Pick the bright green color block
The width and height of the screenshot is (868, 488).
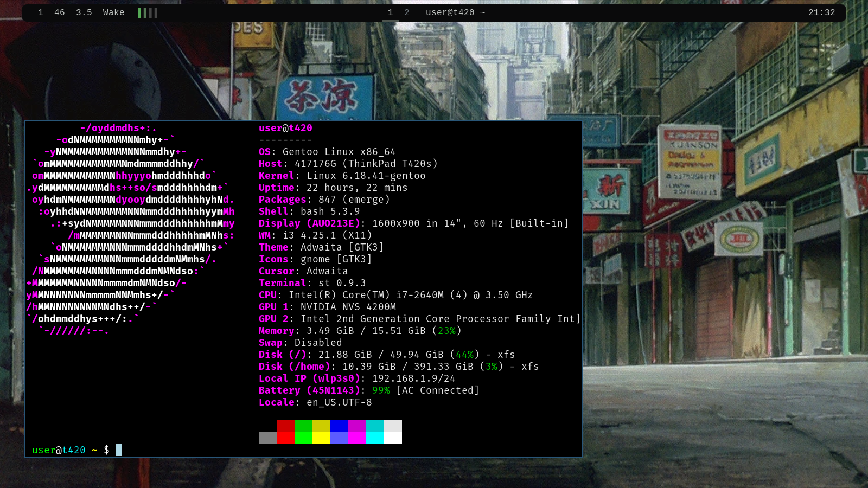303,438
